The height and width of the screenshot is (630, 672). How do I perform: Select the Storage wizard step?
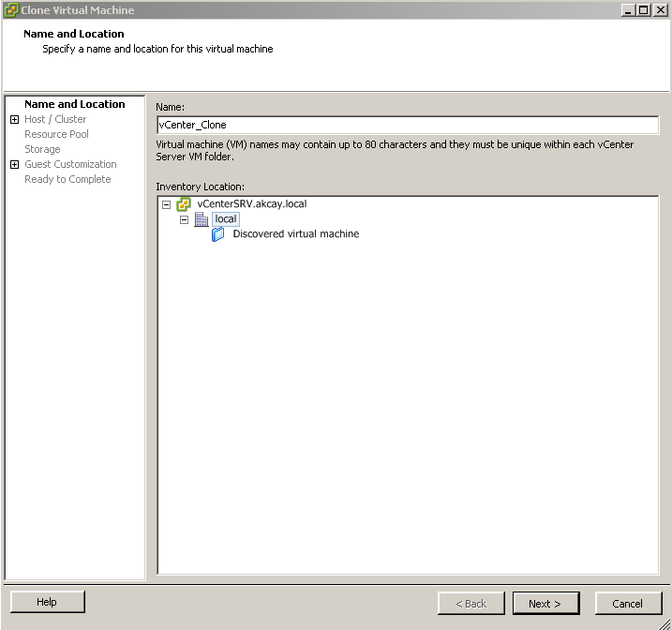42,149
